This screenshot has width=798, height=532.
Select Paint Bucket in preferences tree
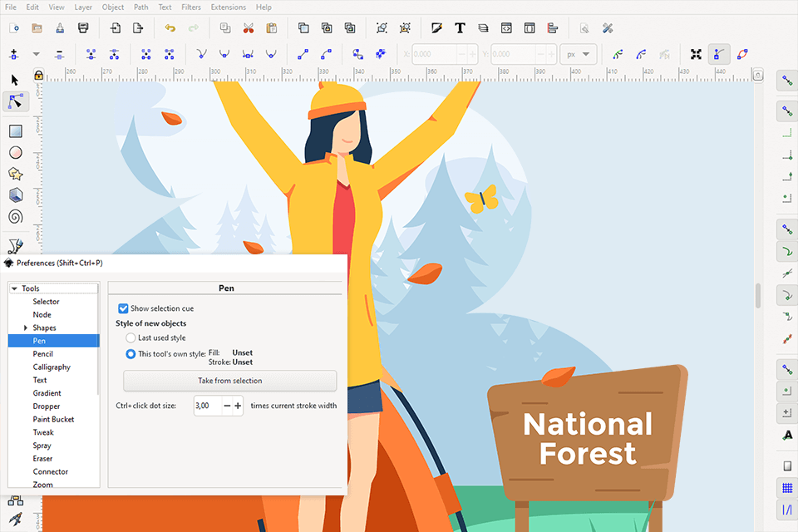(53, 420)
